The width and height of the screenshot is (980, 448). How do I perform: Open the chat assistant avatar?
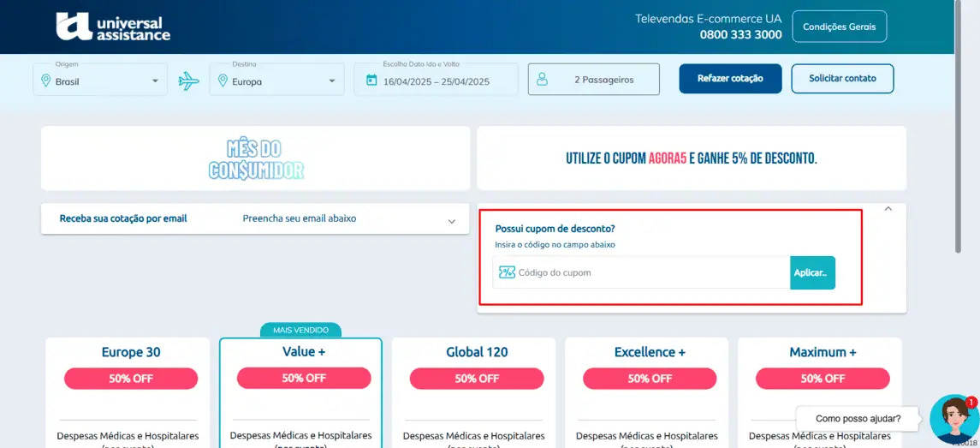click(x=953, y=419)
